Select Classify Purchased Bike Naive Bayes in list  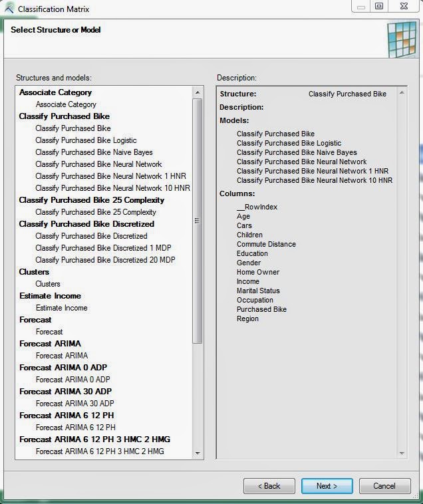(x=94, y=152)
